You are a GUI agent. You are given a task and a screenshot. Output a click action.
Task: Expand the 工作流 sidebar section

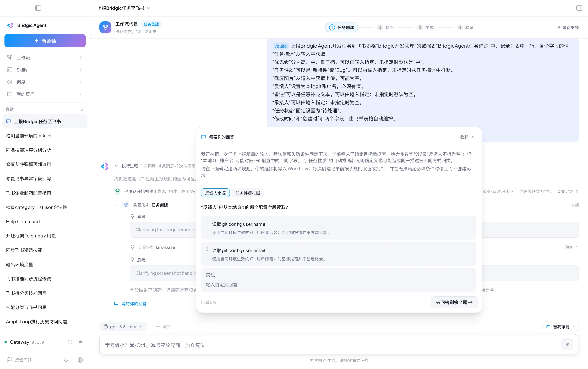click(80, 58)
